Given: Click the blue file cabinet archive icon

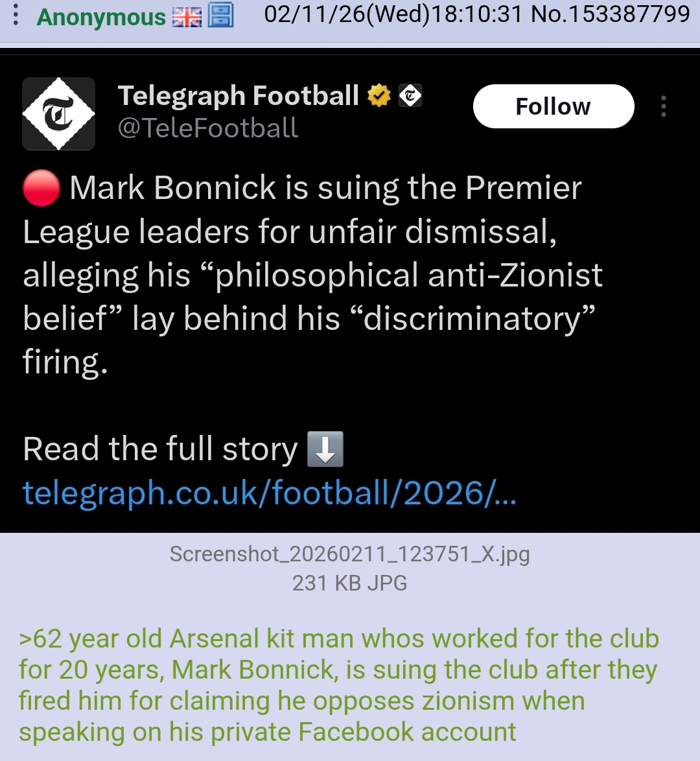Looking at the screenshot, I should pos(220,15).
